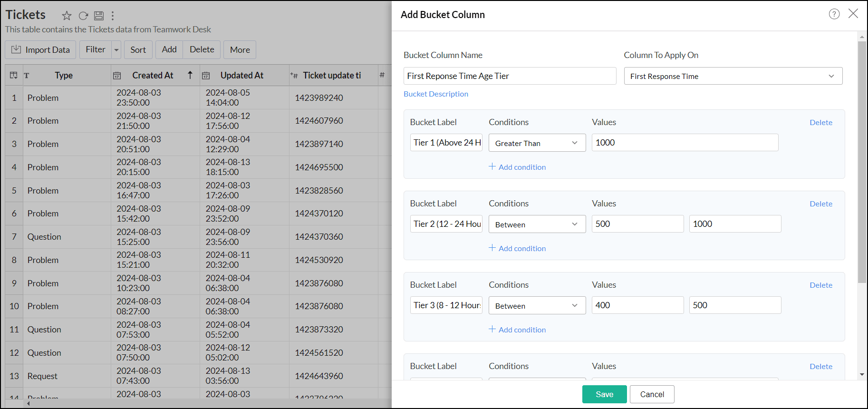Click the Bucket Column Name input field
The width and height of the screenshot is (868, 409).
[x=510, y=76]
